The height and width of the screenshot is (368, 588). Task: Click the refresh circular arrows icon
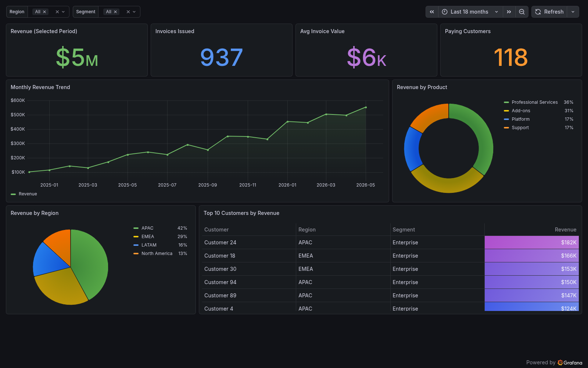538,12
